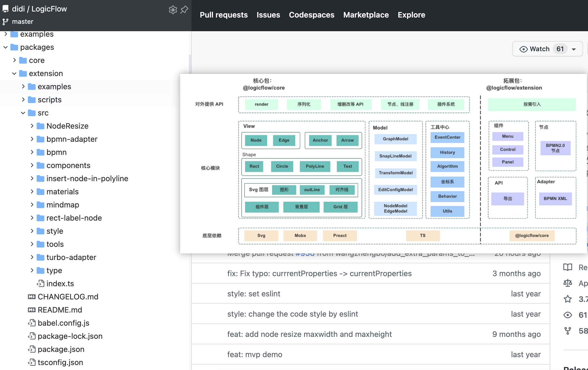Expand the top-level examples folder chevron
This screenshot has width=588, height=370.
tap(5, 34)
